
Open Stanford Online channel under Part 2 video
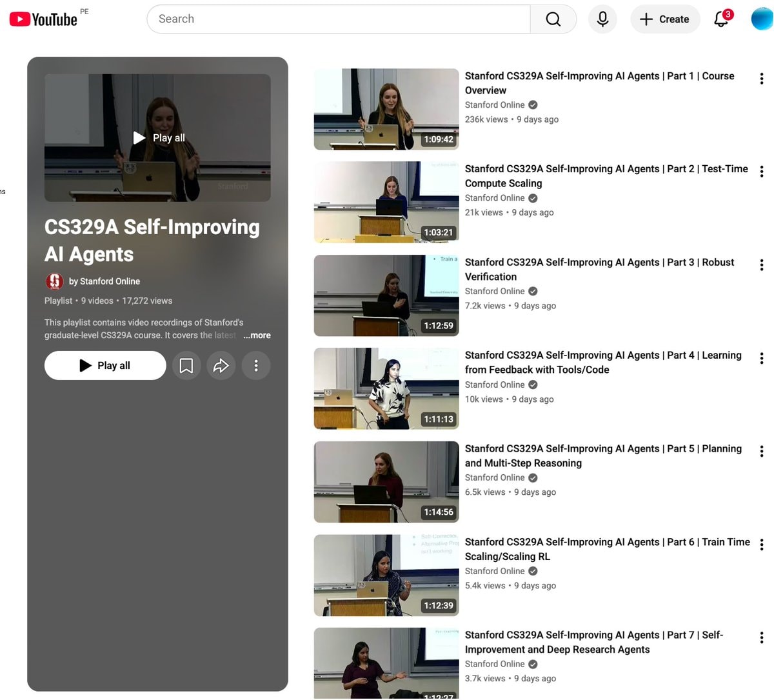tap(495, 198)
